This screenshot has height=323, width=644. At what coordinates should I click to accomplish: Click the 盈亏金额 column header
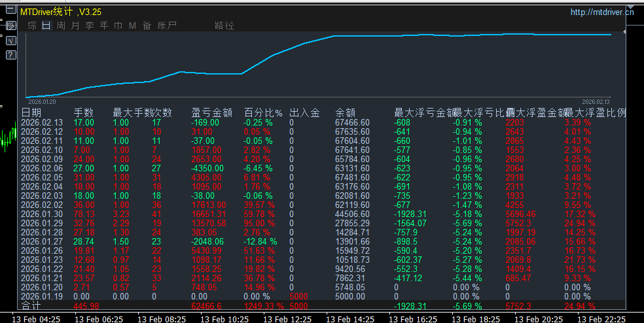pyautogui.click(x=212, y=112)
